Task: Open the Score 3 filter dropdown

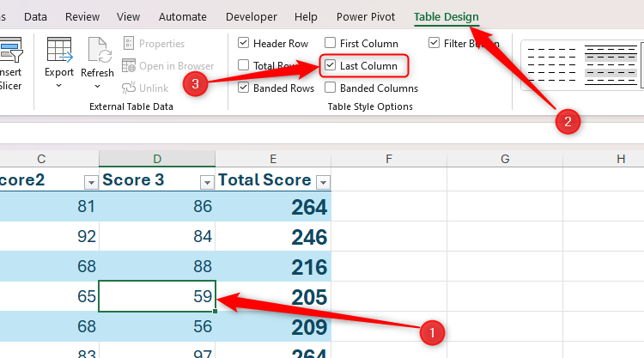Action: [206, 181]
